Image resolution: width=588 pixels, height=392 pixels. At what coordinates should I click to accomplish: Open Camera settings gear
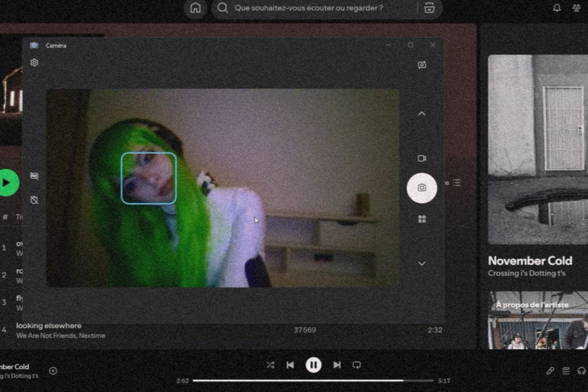click(34, 63)
